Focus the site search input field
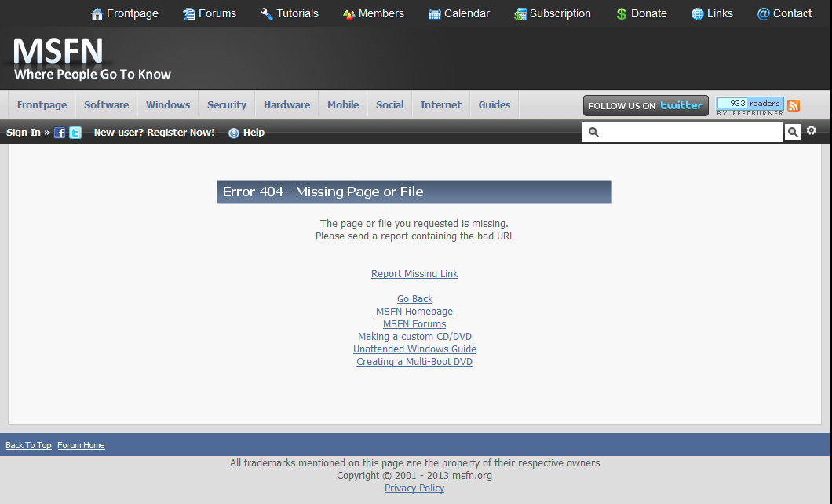832x504 pixels. click(x=682, y=132)
